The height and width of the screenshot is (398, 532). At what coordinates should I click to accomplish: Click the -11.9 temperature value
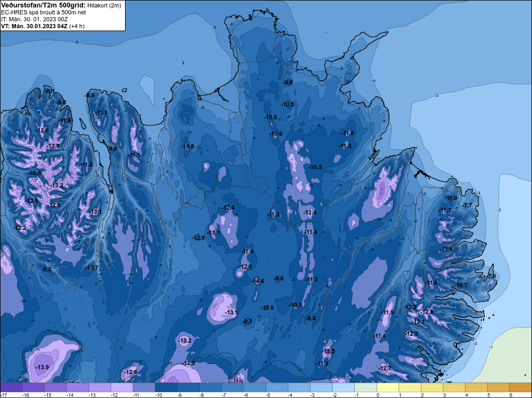[387, 312]
